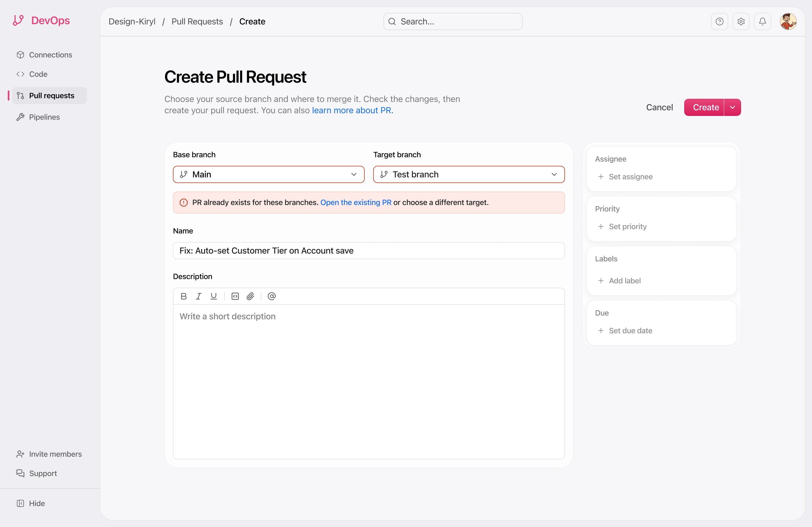Click the Pull Requests breadcrumb

coord(197,21)
